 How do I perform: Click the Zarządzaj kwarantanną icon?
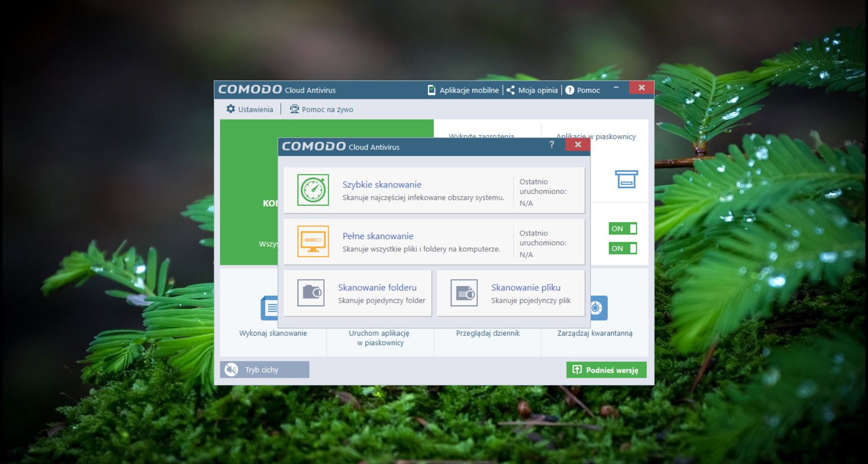coord(599,308)
